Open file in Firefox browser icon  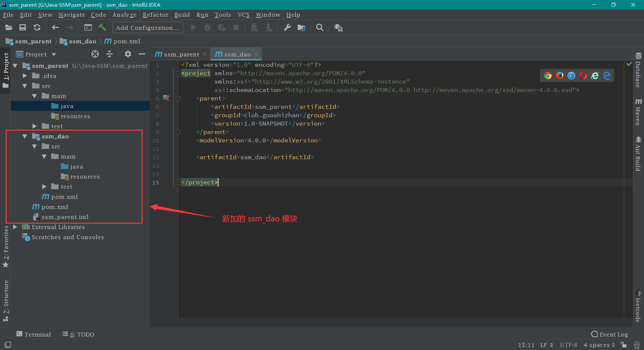click(559, 76)
